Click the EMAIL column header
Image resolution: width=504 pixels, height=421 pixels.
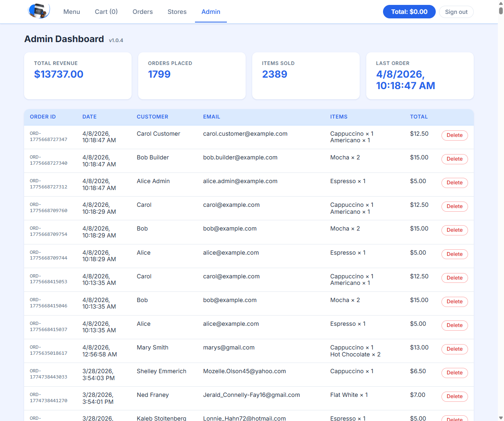[211, 117]
